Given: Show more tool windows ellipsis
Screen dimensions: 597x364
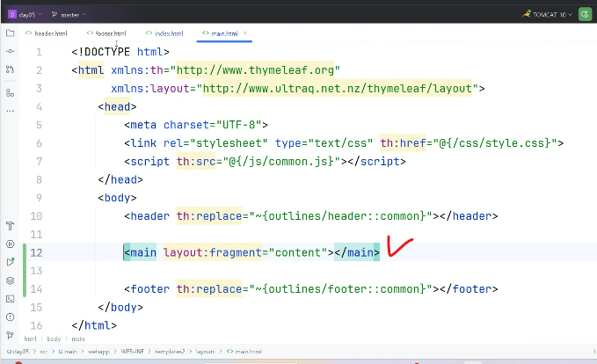Looking at the screenshot, I should click(x=11, y=111).
